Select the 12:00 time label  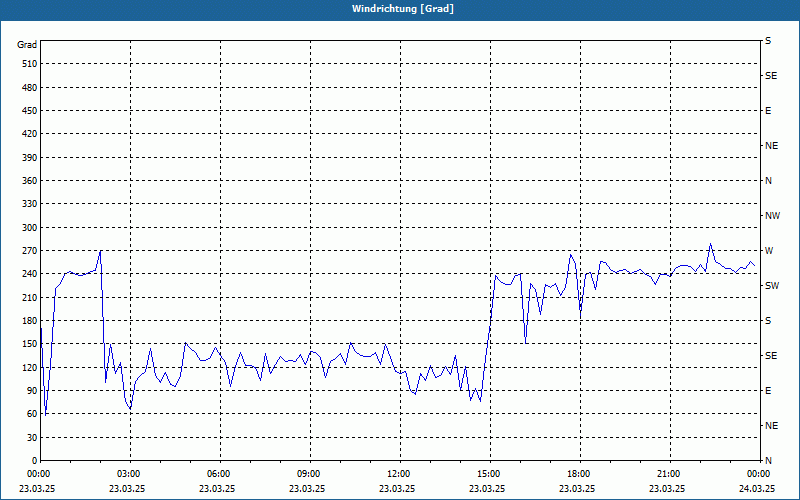pyautogui.click(x=400, y=474)
